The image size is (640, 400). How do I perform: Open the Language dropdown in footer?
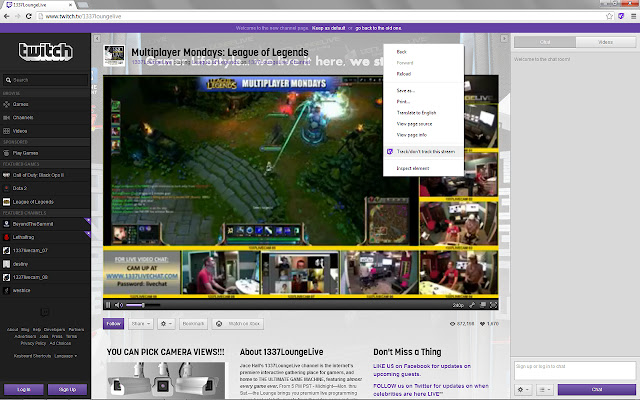tap(66, 356)
